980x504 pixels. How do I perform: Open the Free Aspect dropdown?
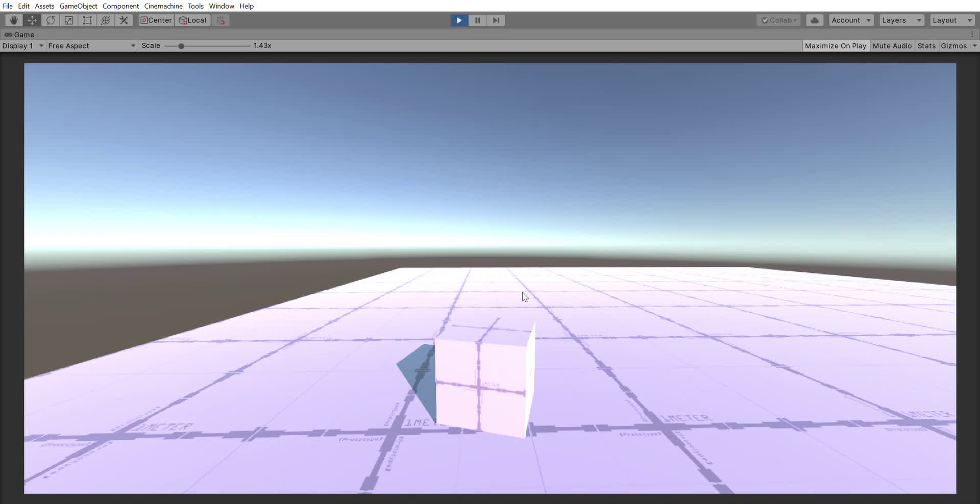(x=91, y=46)
